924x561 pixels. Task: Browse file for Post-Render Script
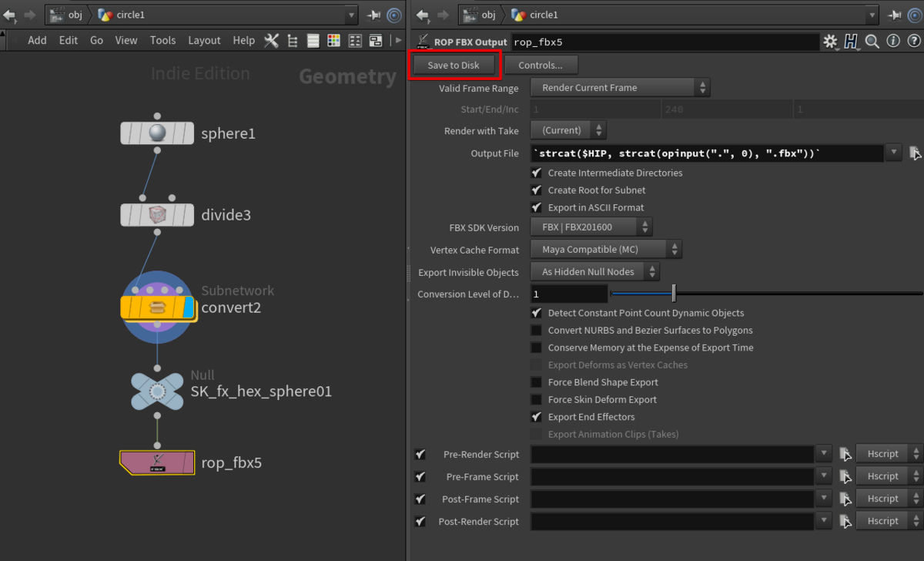coord(845,521)
